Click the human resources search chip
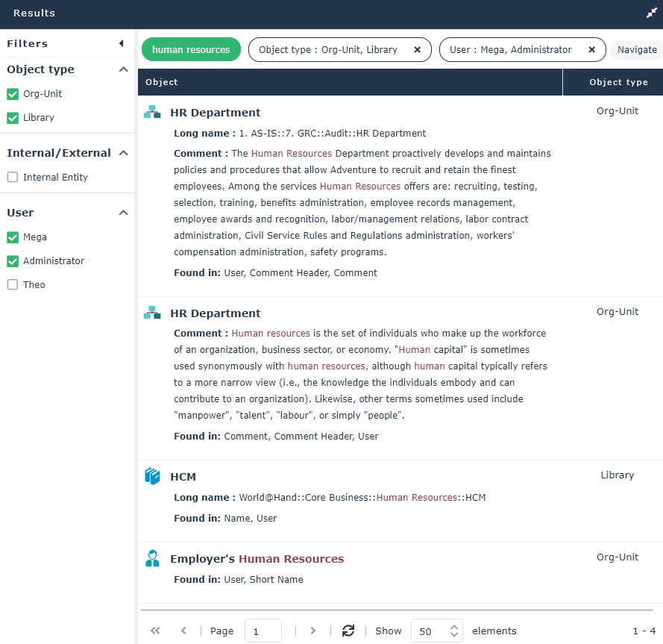The height and width of the screenshot is (644, 663). pyautogui.click(x=191, y=50)
